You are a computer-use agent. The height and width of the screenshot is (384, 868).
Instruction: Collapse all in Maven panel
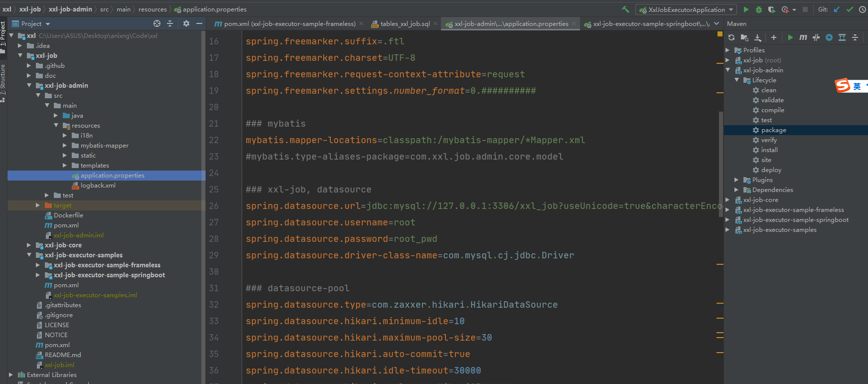coord(855,37)
